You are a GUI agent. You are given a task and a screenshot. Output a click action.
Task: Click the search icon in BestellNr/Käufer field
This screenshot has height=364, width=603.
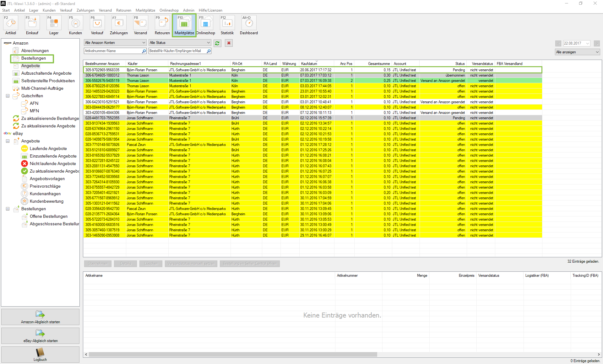209,51
